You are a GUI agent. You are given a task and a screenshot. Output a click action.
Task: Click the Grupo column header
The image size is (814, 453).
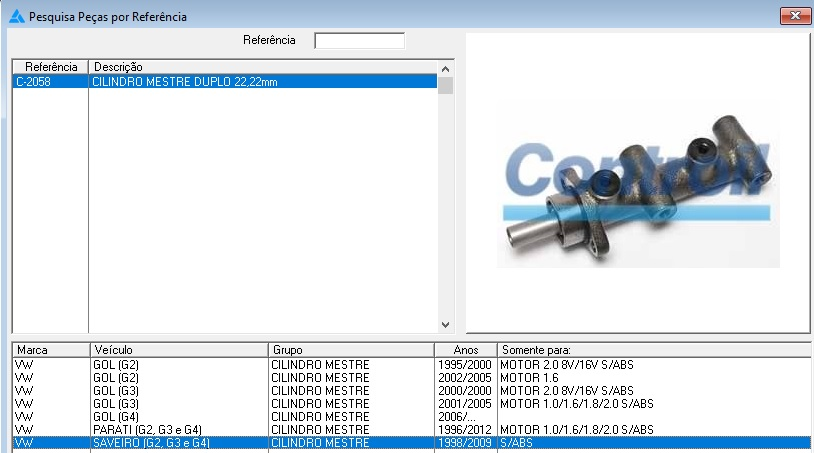point(350,351)
